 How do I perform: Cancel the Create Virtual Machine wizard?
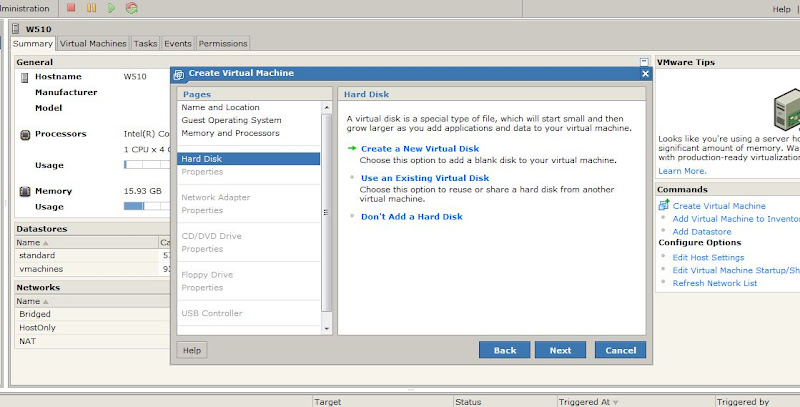click(x=620, y=350)
